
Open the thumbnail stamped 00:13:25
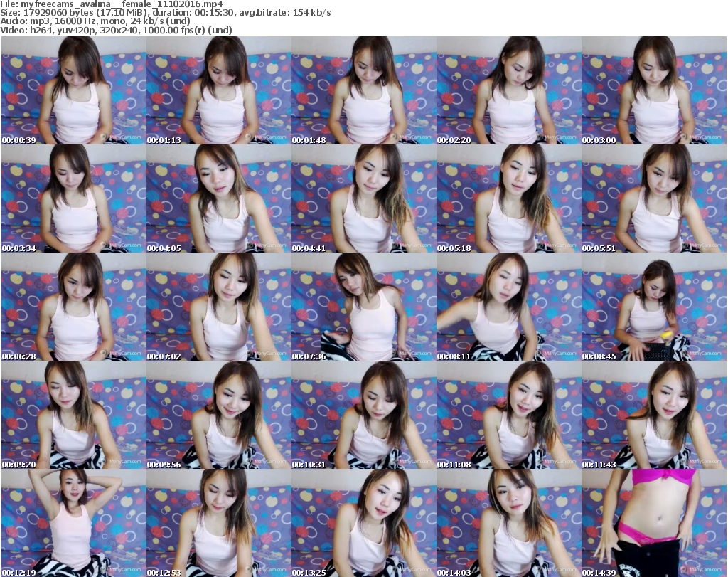click(363, 523)
